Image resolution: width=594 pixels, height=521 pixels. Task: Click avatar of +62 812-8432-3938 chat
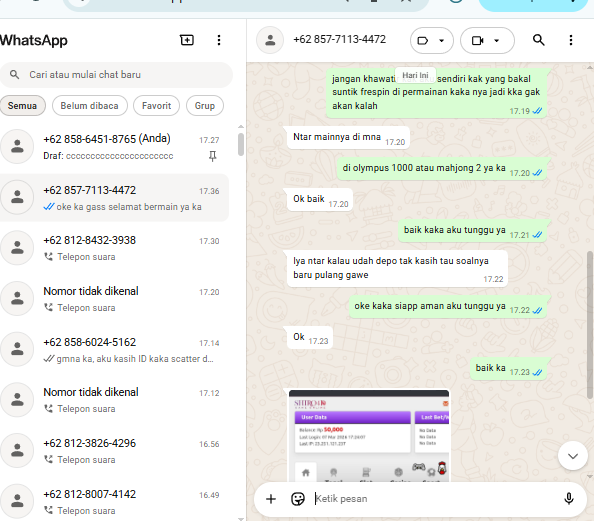click(x=17, y=248)
